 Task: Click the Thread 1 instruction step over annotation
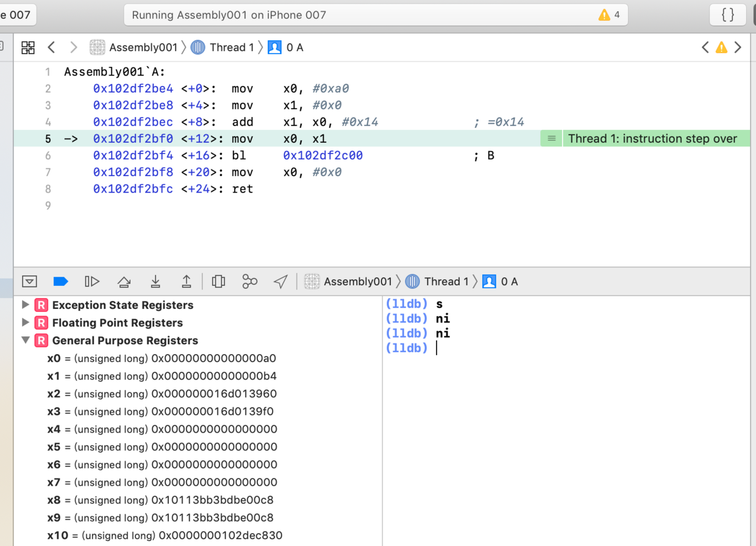pyautogui.click(x=652, y=138)
